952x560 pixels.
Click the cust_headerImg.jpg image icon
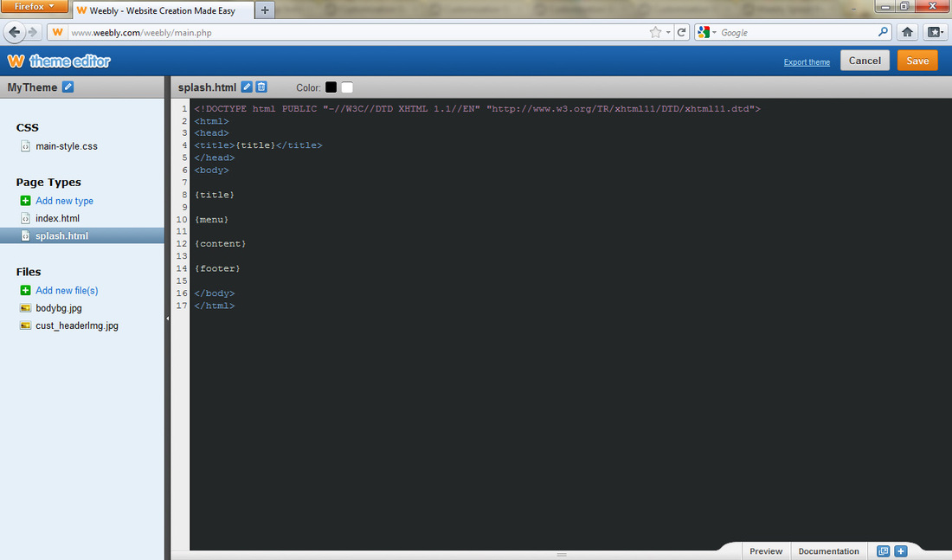(25, 325)
